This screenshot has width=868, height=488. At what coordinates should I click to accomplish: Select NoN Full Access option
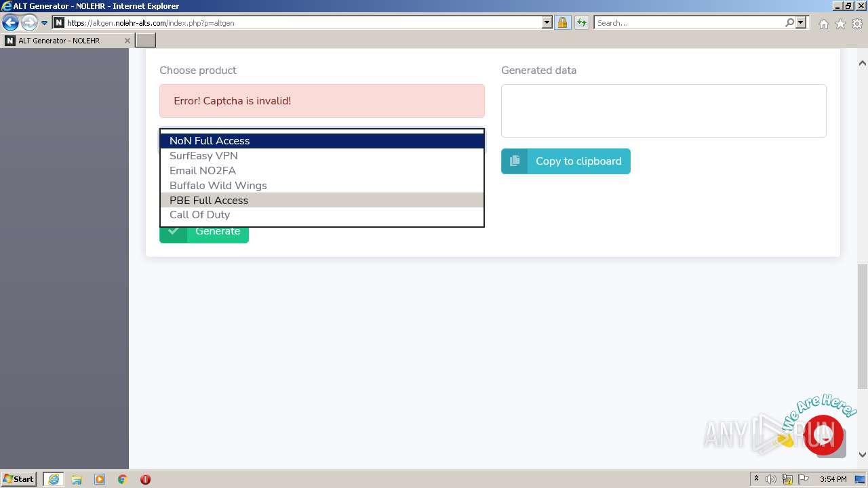[322, 141]
